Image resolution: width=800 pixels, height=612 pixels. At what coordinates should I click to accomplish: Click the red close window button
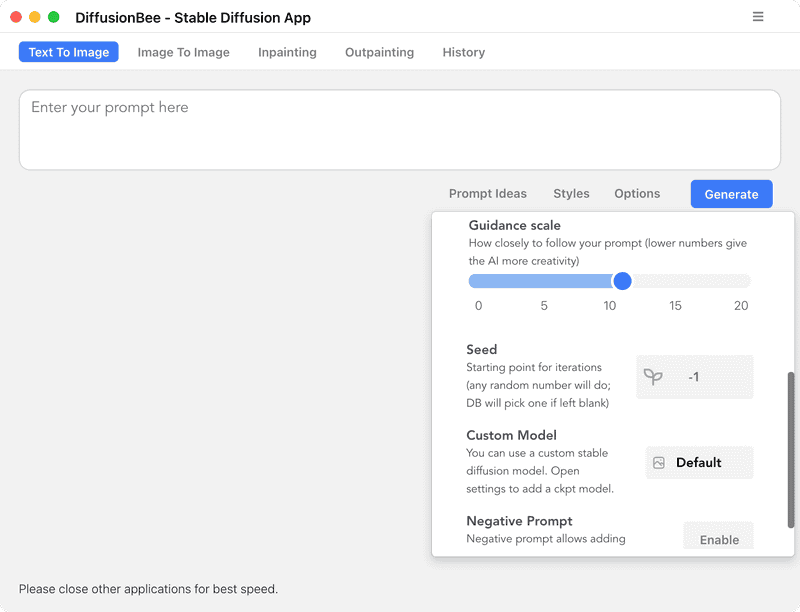tap(16, 17)
